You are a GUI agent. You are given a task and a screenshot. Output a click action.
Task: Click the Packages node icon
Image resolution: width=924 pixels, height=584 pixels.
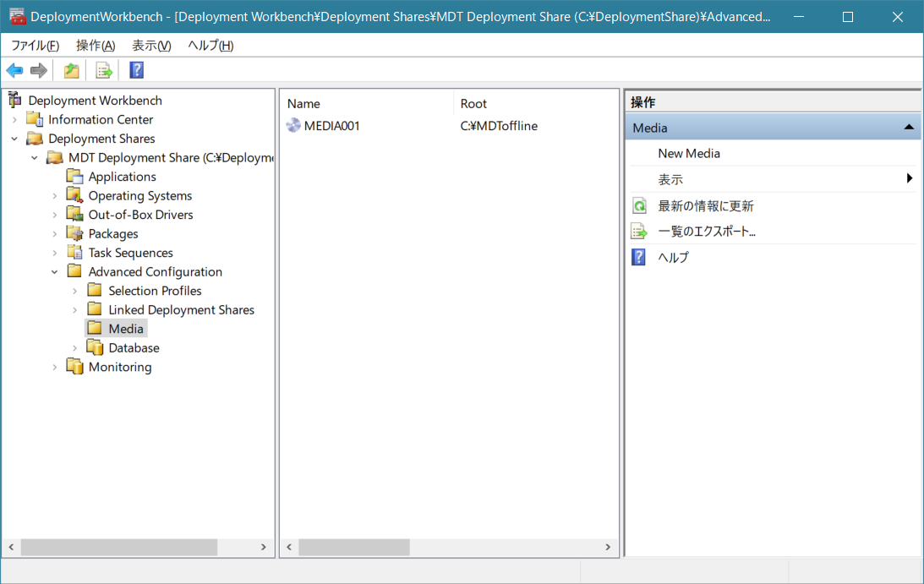[75, 233]
